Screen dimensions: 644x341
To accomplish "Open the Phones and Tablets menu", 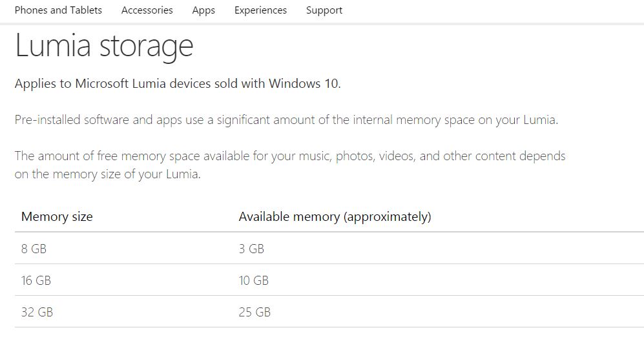I will tap(58, 10).
